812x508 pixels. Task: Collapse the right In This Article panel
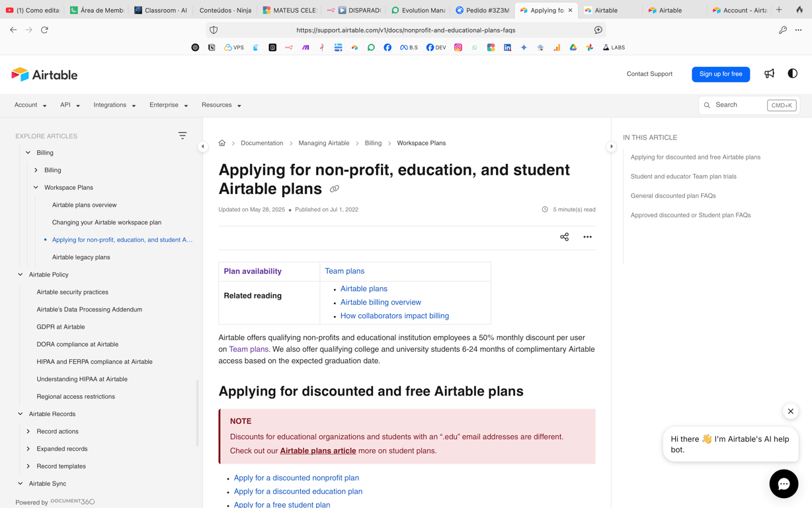(611, 146)
